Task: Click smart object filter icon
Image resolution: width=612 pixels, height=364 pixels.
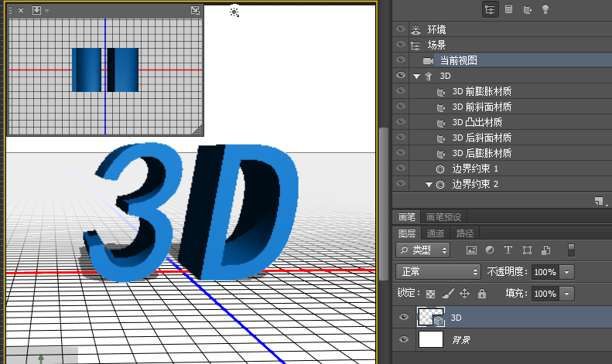Action: [x=546, y=250]
